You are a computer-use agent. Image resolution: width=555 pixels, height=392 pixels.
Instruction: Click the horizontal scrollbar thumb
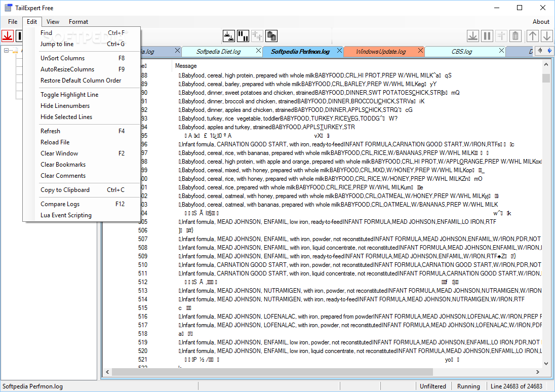pyautogui.click(x=272, y=372)
